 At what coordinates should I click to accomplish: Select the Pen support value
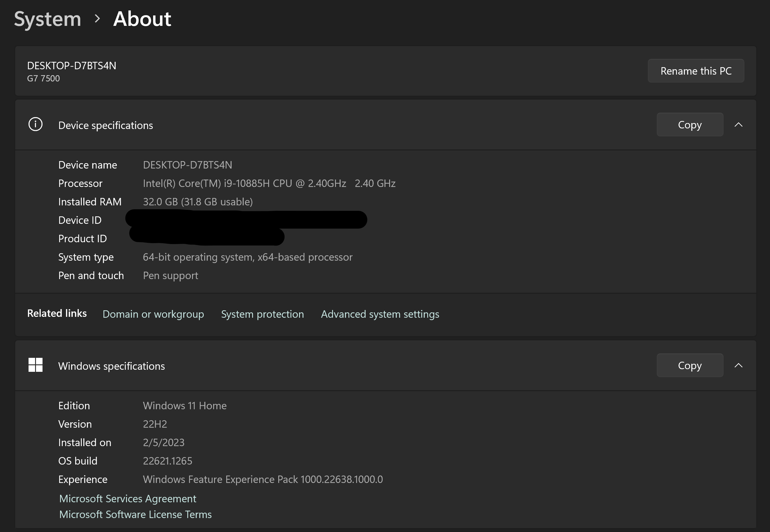[x=171, y=276]
